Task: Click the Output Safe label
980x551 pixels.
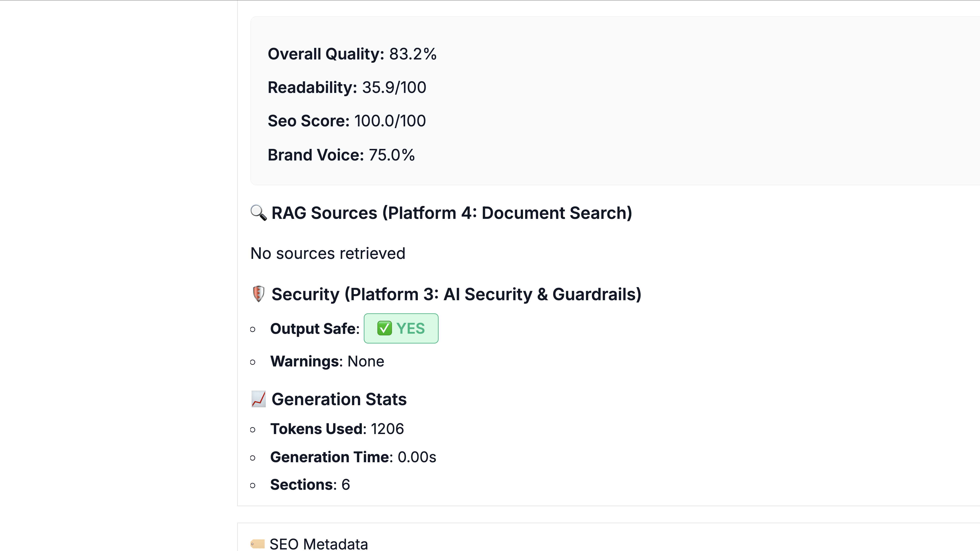Action: [x=314, y=329]
